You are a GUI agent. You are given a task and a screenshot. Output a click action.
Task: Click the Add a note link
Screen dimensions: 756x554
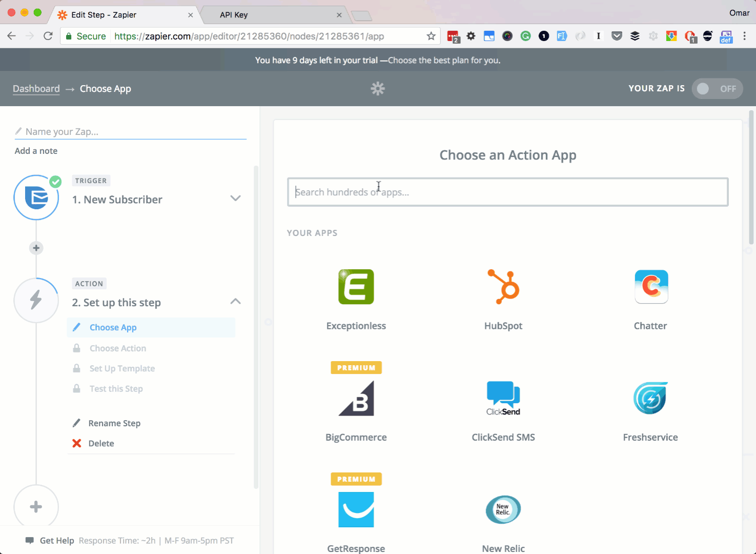36,151
